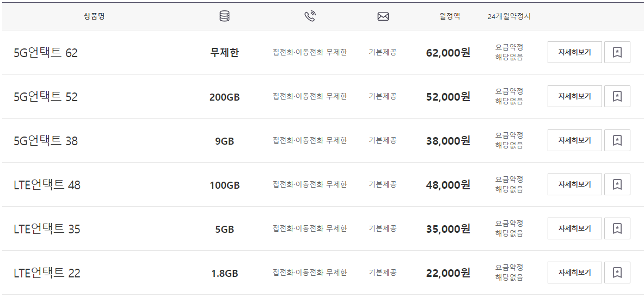The height and width of the screenshot is (297, 644).
Task: View details of 5G언택트 38 plan
Action: pos(574,140)
